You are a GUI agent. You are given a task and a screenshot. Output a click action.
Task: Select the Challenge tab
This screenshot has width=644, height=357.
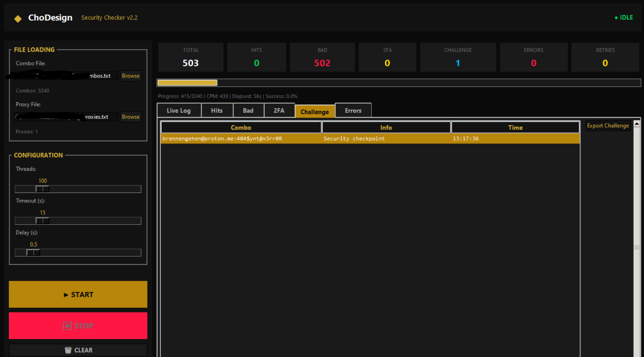(315, 111)
